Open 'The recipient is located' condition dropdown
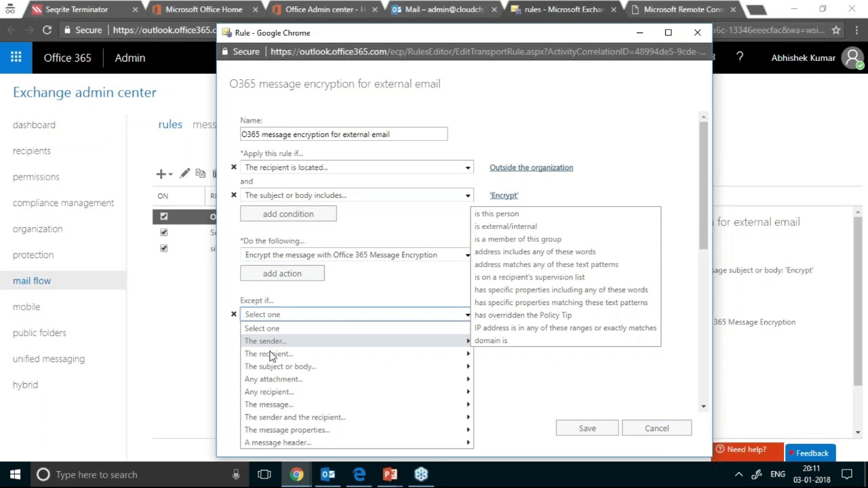 357,167
